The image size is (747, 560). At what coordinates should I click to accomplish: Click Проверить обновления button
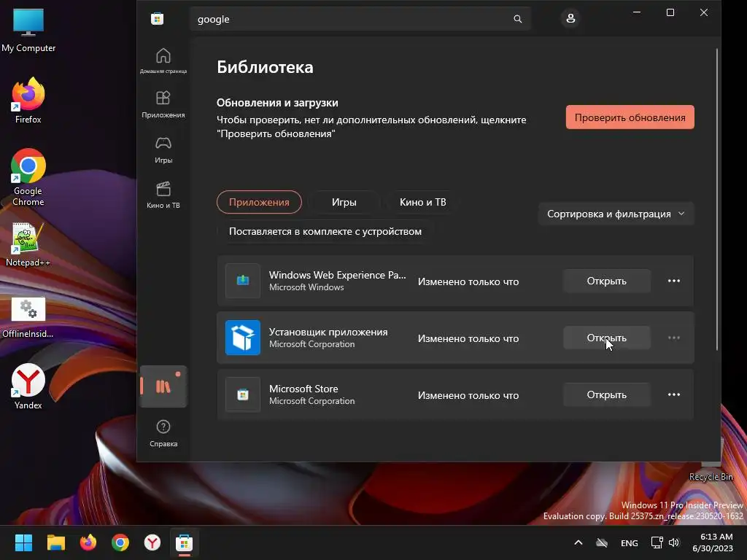point(630,117)
